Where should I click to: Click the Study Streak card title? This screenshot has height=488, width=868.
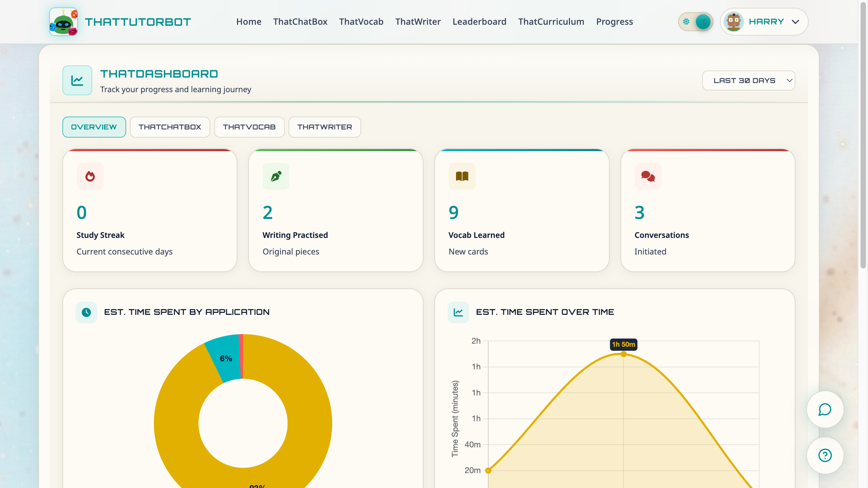pos(100,235)
